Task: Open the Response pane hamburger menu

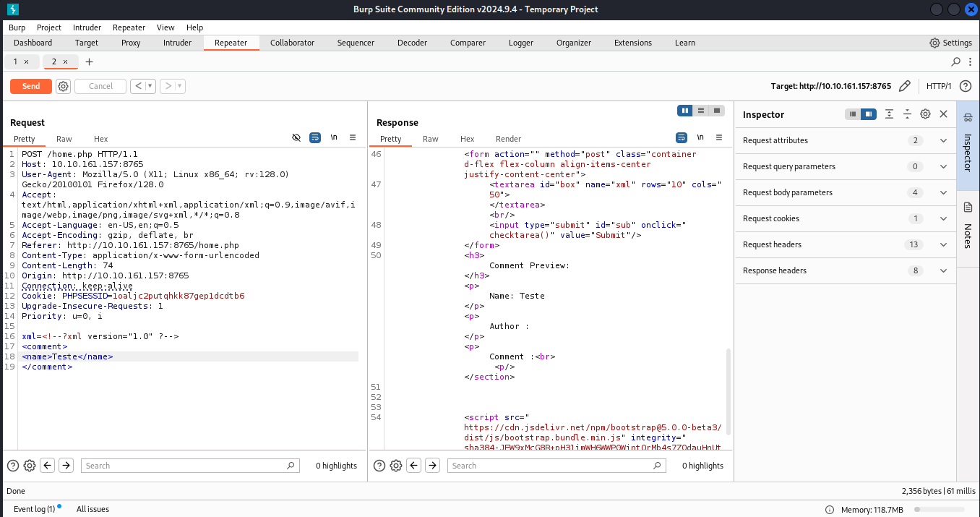Action: point(719,137)
